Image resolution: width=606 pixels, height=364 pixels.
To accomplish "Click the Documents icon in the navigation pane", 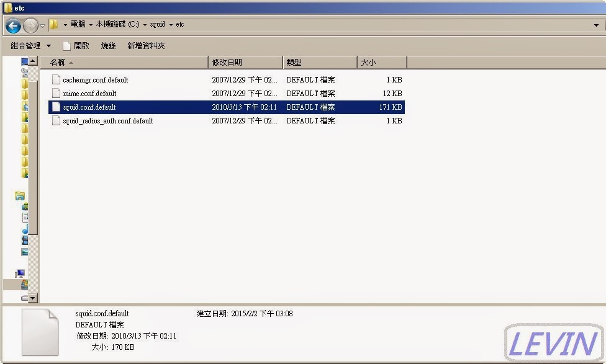I will (x=25, y=218).
